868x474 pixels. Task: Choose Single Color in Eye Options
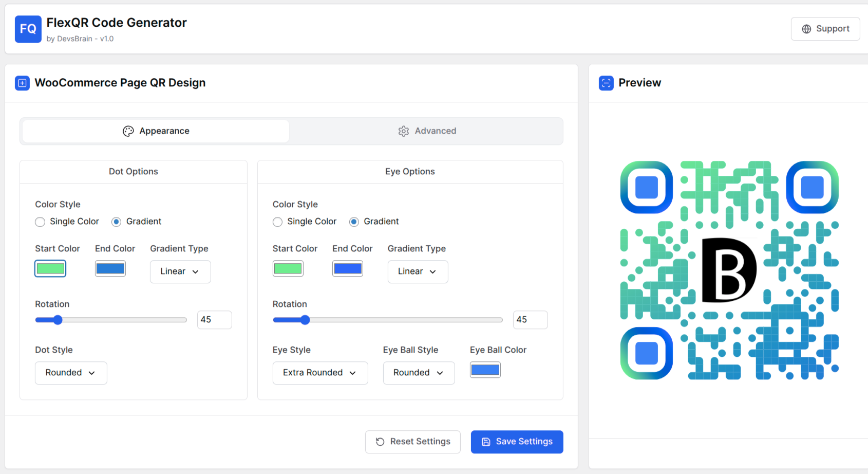[x=277, y=222]
